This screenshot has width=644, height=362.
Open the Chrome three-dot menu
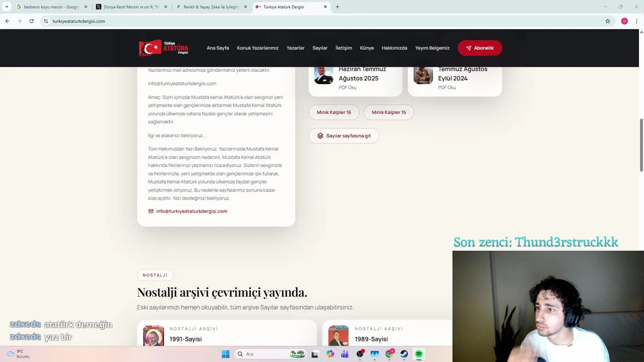(x=636, y=21)
